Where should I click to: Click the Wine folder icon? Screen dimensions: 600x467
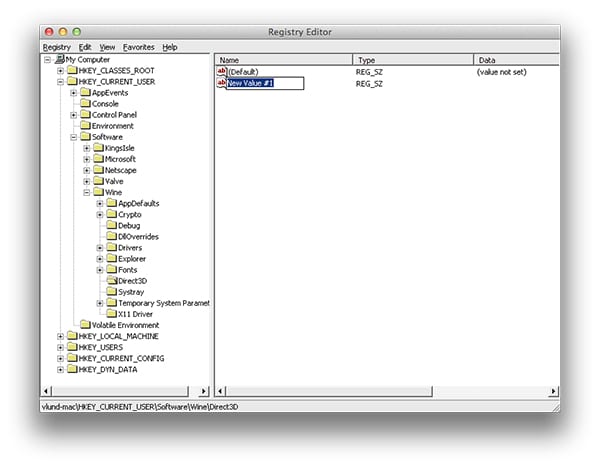98,192
